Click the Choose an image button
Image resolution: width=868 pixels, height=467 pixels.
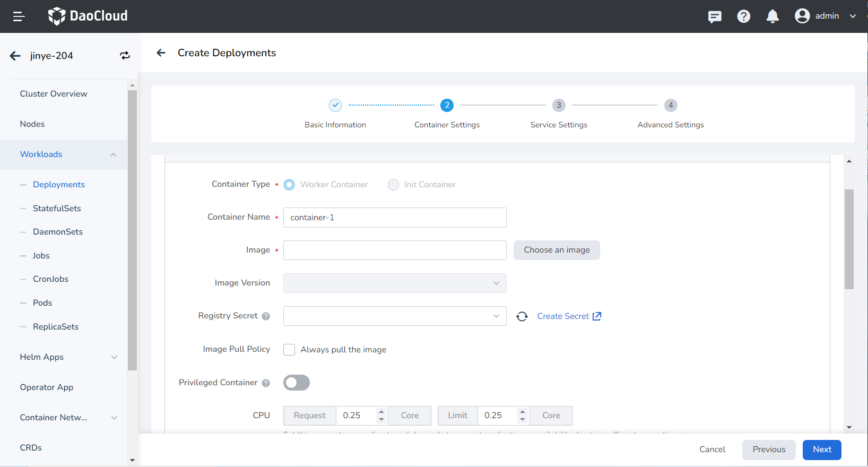click(x=557, y=250)
